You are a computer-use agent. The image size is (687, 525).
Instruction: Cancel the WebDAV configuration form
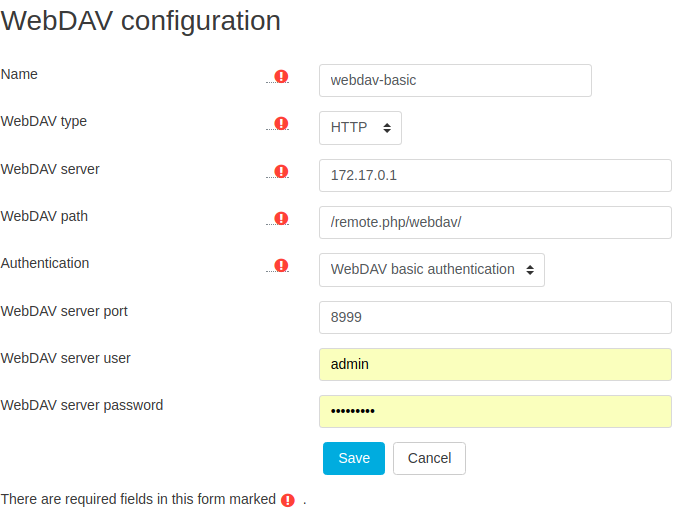[429, 458]
